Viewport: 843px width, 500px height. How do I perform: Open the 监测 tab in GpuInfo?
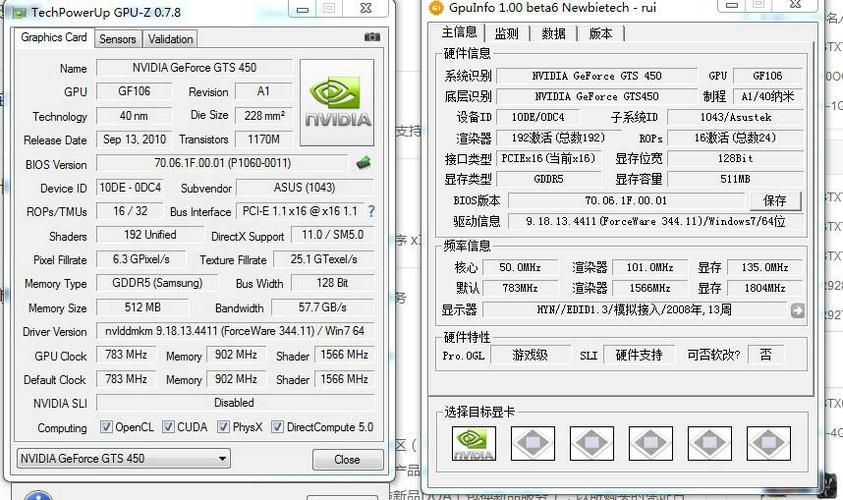click(x=506, y=33)
